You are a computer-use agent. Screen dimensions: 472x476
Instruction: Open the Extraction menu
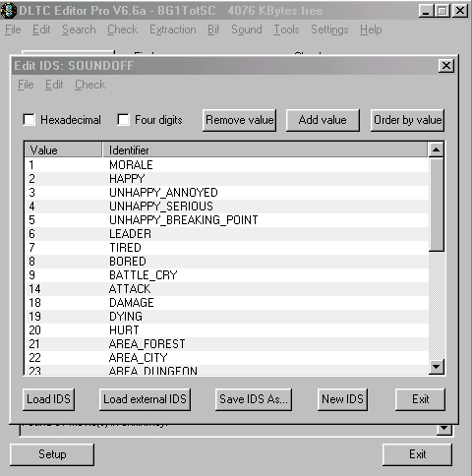(x=173, y=30)
